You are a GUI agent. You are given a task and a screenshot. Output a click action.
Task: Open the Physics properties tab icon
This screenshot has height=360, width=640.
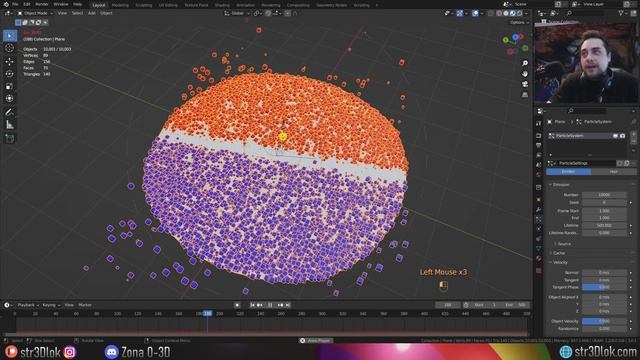pos(539,229)
